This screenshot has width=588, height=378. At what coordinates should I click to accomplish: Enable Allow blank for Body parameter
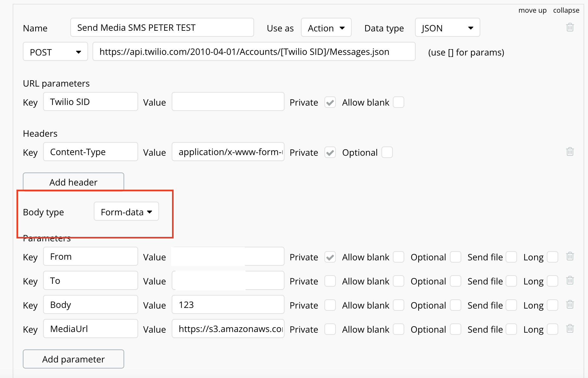point(399,305)
